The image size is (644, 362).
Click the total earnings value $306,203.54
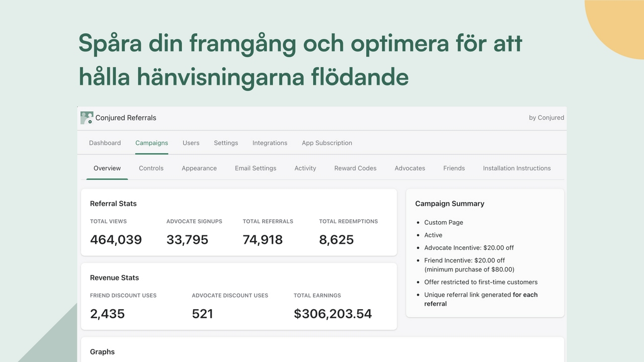(x=333, y=314)
